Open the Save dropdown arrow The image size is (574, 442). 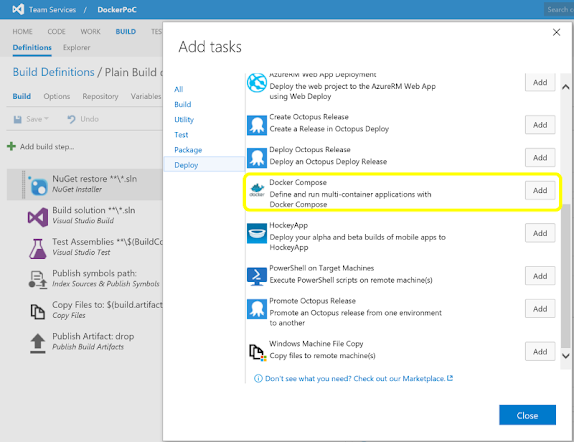pyautogui.click(x=46, y=119)
